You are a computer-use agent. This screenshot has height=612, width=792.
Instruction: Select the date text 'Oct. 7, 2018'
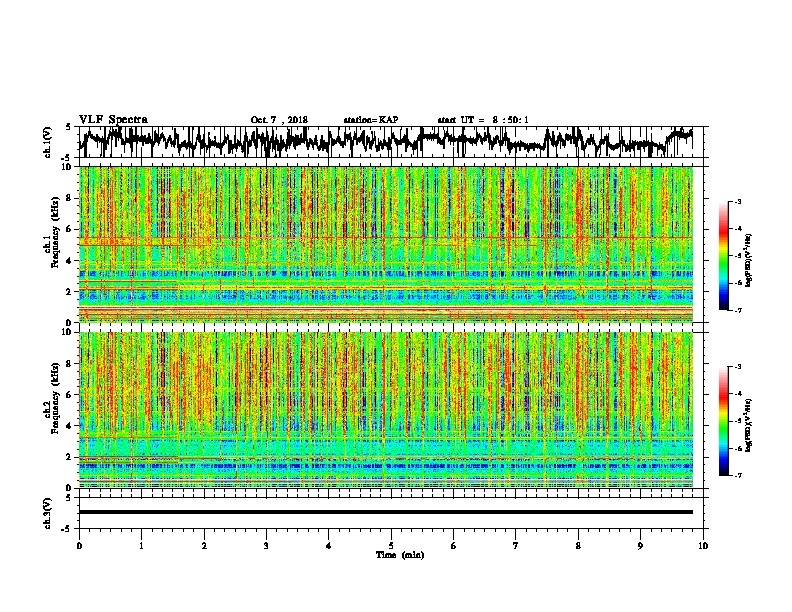[279, 120]
